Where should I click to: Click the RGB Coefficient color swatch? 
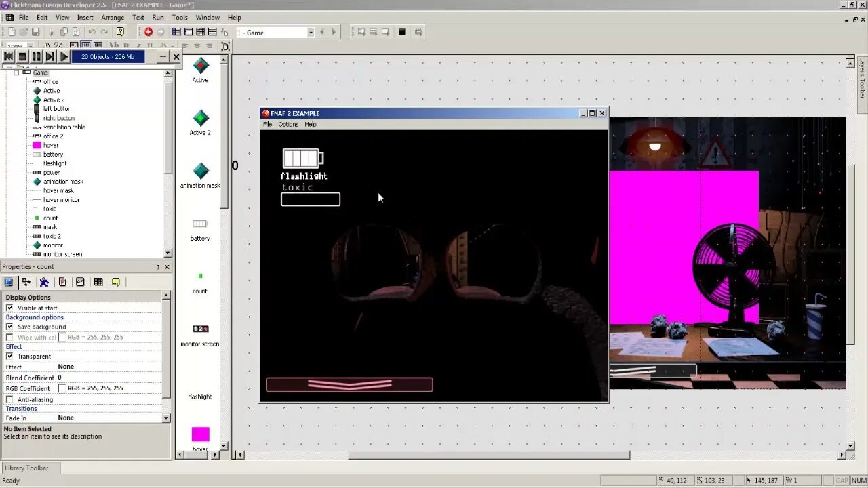click(x=62, y=388)
